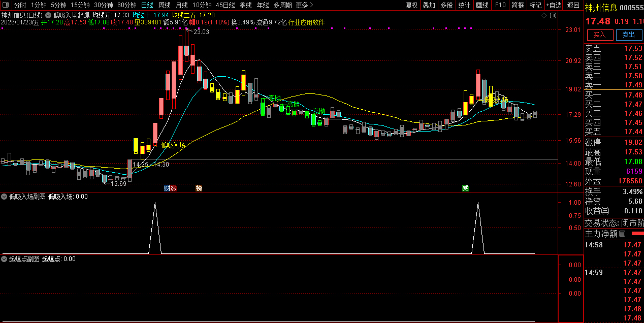Click the 行业应用软件 industry link
Viewport: 644px width, 323px height.
[x=307, y=22]
